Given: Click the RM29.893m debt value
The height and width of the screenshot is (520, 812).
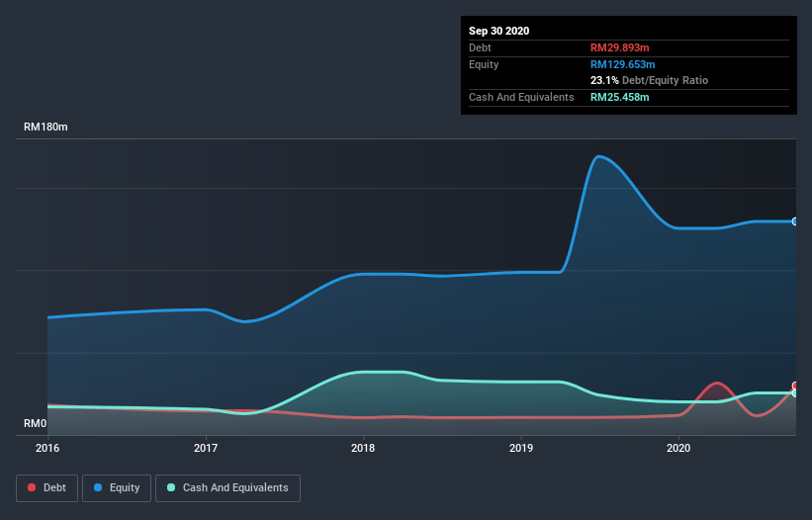Looking at the screenshot, I should [619, 47].
